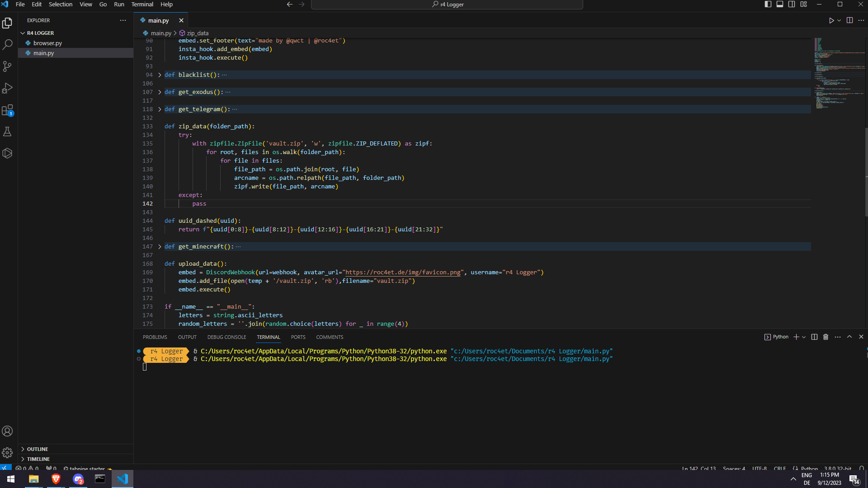Open browser.py in the explorer
Viewport: 868px width, 488px height.
[x=47, y=43]
